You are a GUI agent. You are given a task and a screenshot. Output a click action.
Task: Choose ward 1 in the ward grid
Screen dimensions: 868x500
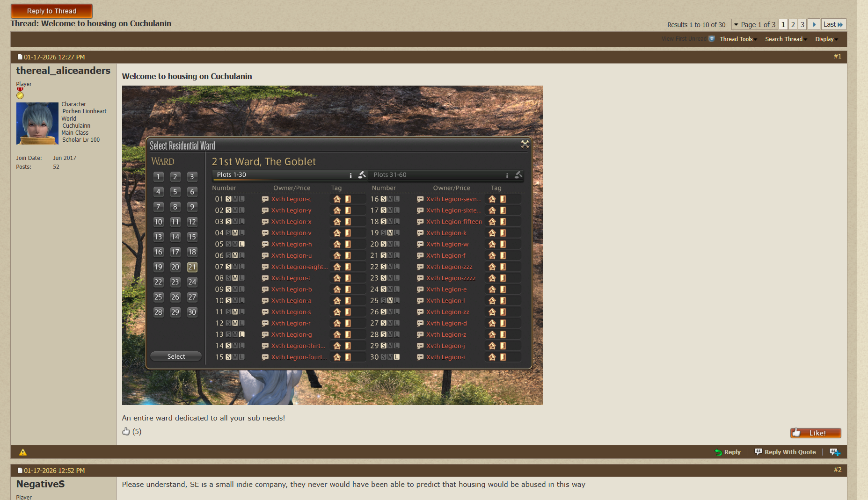[159, 177]
